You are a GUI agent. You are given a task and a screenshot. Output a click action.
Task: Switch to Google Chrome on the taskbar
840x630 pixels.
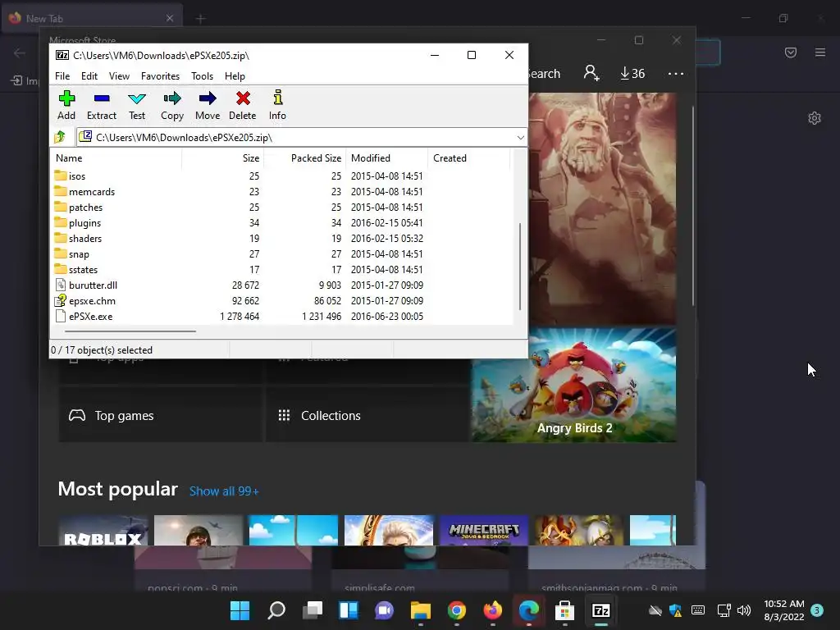click(x=456, y=610)
